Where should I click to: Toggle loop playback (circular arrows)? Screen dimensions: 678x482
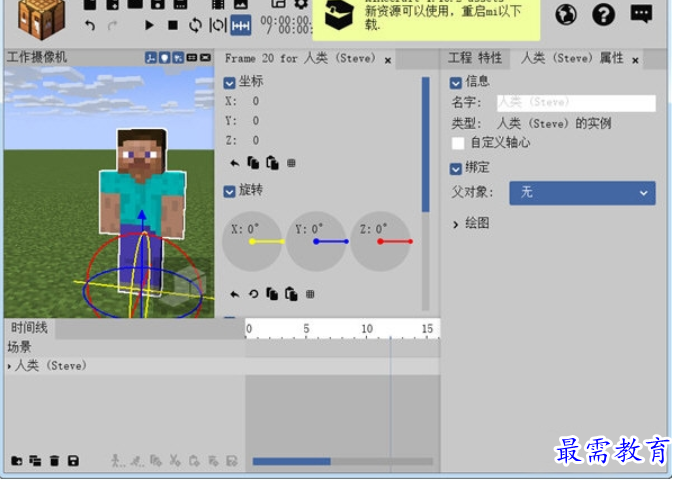click(195, 25)
